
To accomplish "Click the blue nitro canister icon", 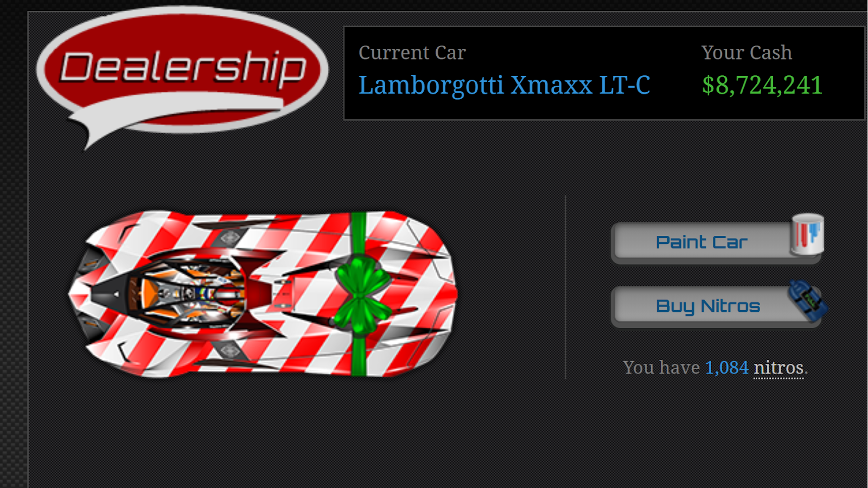I will 808,300.
